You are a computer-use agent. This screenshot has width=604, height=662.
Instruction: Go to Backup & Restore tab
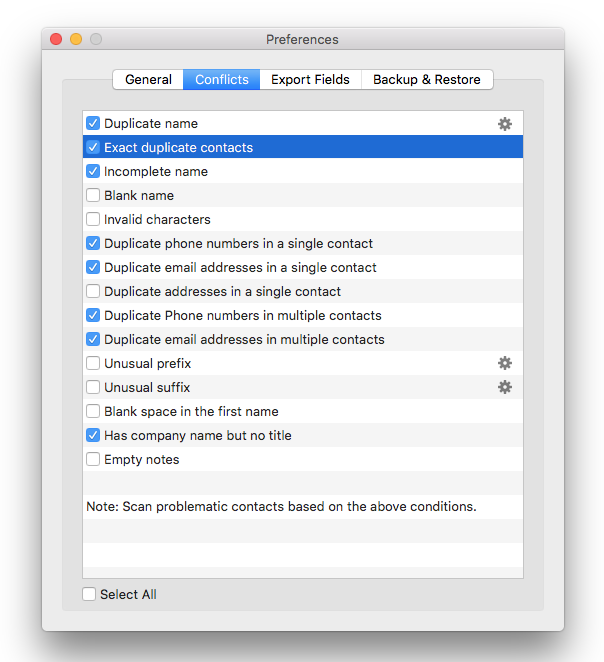pyautogui.click(x=426, y=80)
